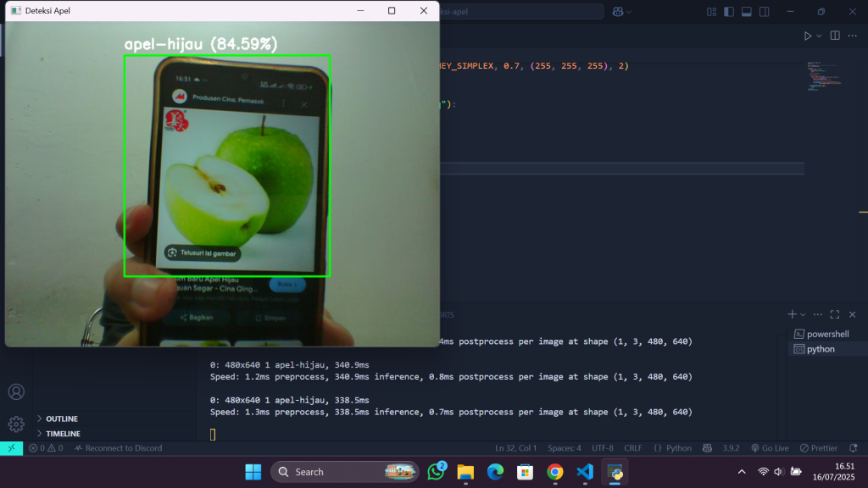Expand the OUTLINE section
The width and height of the screenshot is (868, 488).
pos(61,419)
